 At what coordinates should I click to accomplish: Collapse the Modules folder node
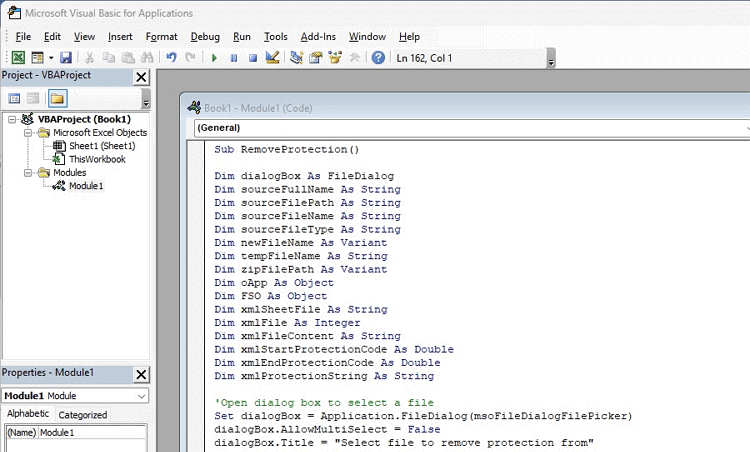click(28, 172)
